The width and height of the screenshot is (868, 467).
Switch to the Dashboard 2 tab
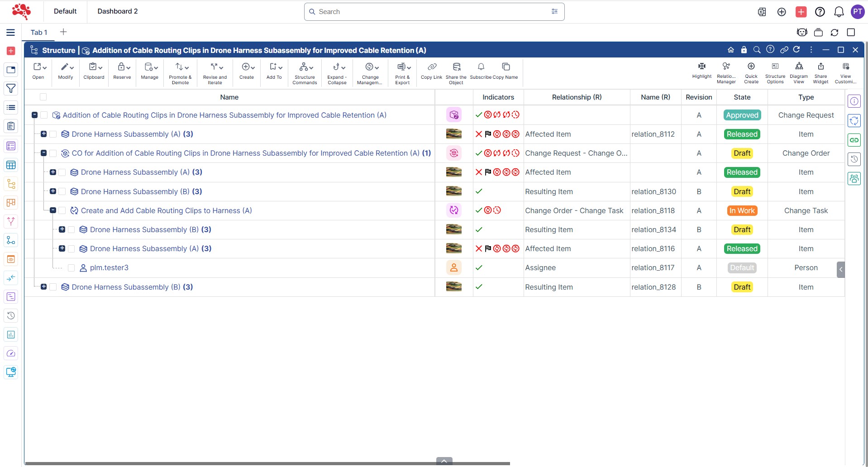(117, 11)
